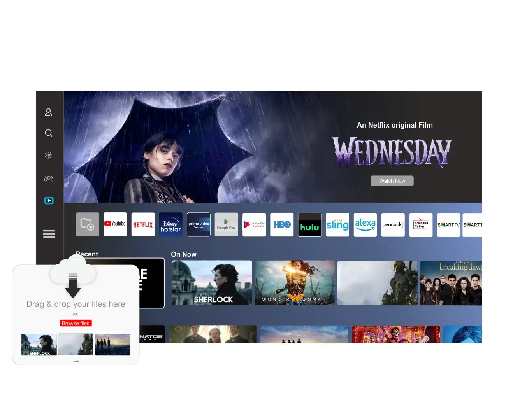506x420 pixels.
Task: Open the three-men period drama thumbnail in bottom row
Action: point(213,334)
